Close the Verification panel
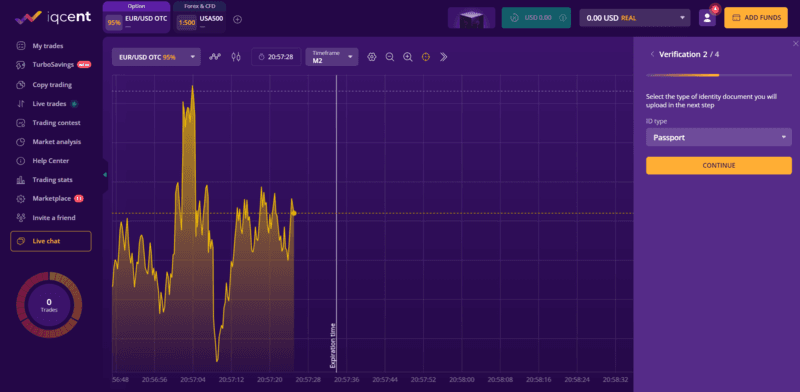 click(795, 43)
